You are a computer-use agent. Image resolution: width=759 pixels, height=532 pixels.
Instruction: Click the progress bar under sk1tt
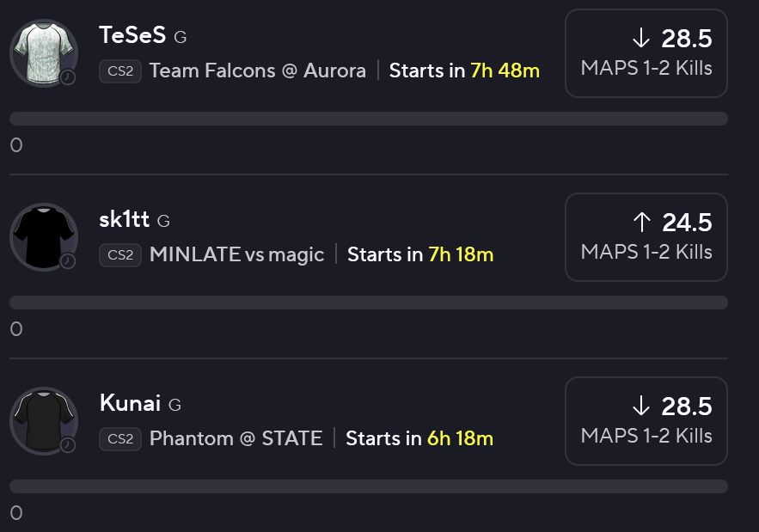pyautogui.click(x=369, y=303)
